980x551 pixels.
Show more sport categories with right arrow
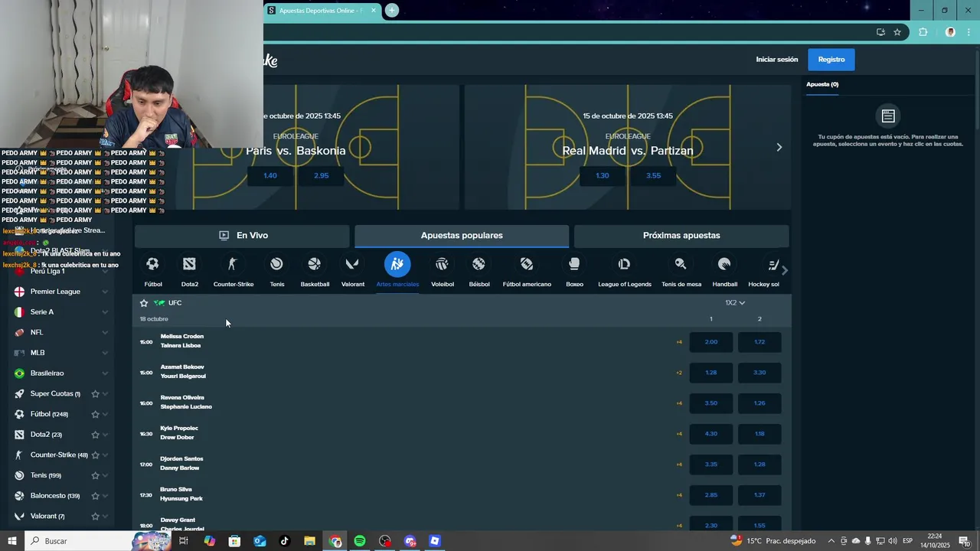(x=784, y=269)
